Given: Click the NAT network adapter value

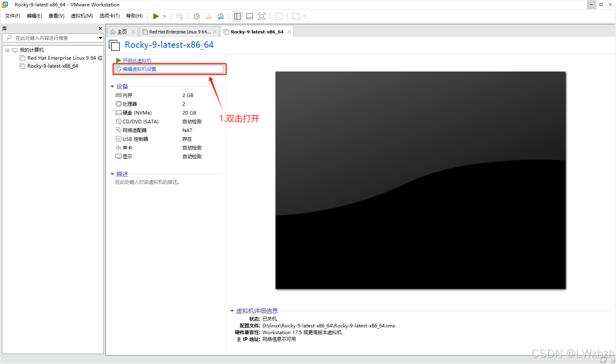Looking at the screenshot, I should 187,130.
